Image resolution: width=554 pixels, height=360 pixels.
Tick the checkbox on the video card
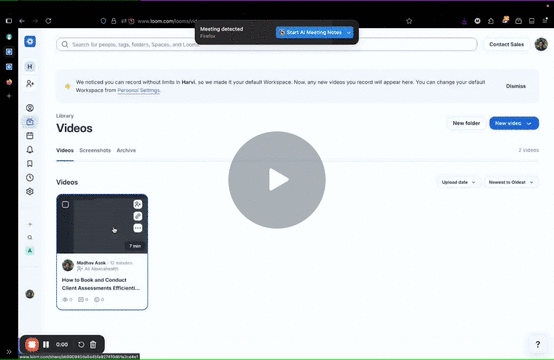65,204
